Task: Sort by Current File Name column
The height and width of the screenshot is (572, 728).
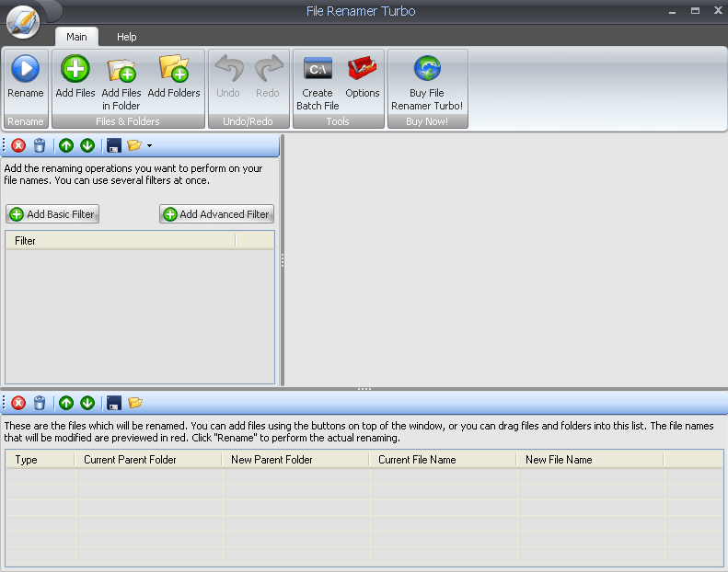Action: (x=443, y=460)
